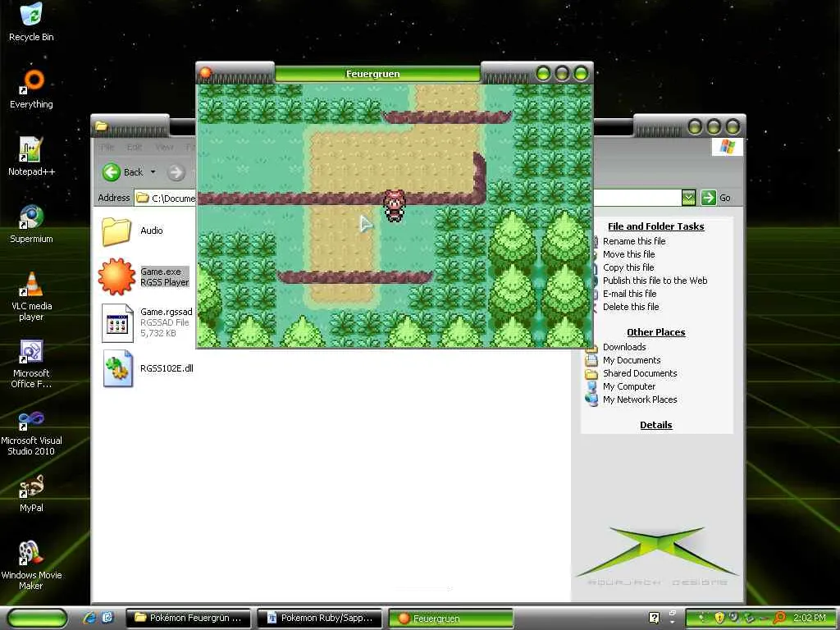Image resolution: width=840 pixels, height=630 pixels.
Task: Click the Copy this file link
Action: 628,267
